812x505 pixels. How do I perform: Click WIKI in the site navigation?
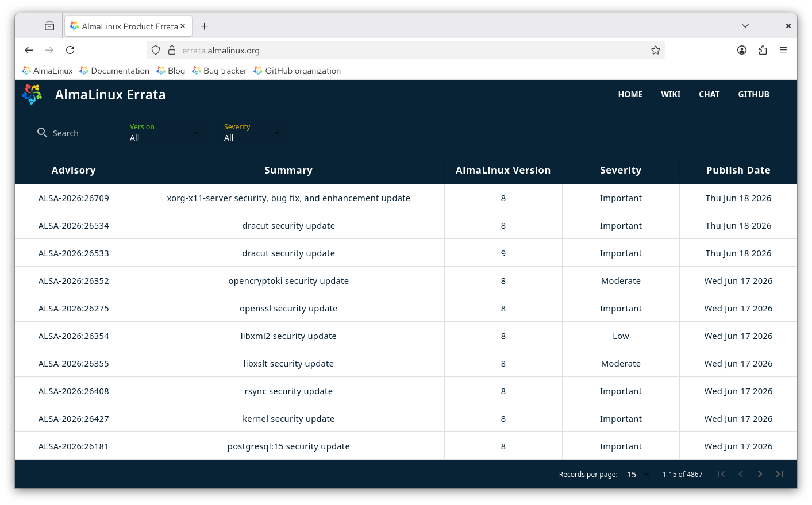[x=671, y=94]
